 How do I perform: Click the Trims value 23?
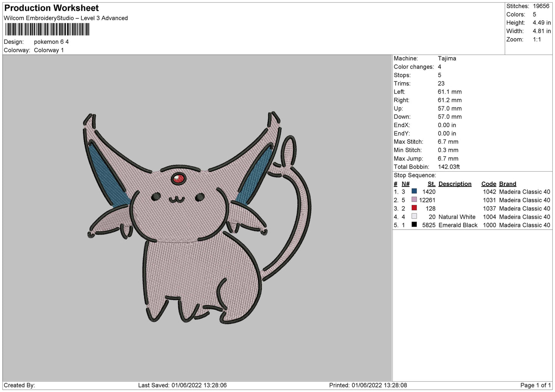441,83
